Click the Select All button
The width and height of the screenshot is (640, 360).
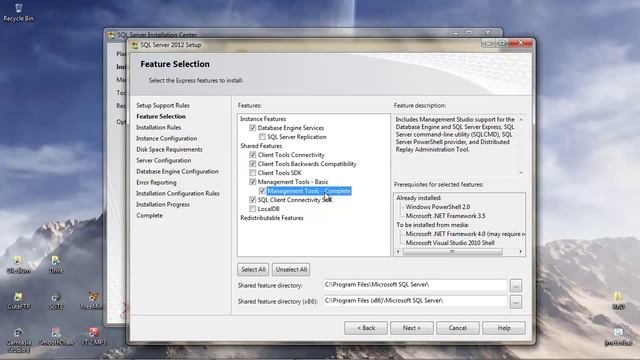[253, 269]
